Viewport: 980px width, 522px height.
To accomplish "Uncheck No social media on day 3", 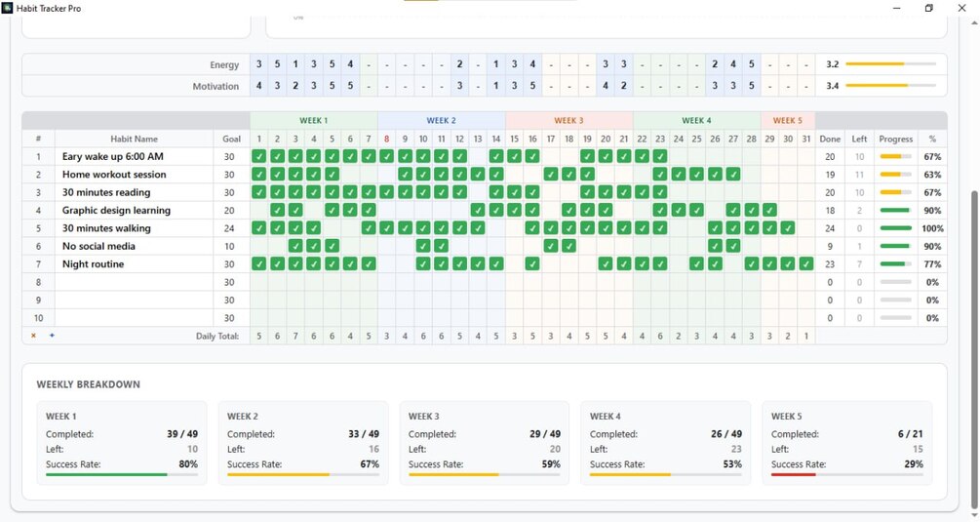I will tap(295, 246).
